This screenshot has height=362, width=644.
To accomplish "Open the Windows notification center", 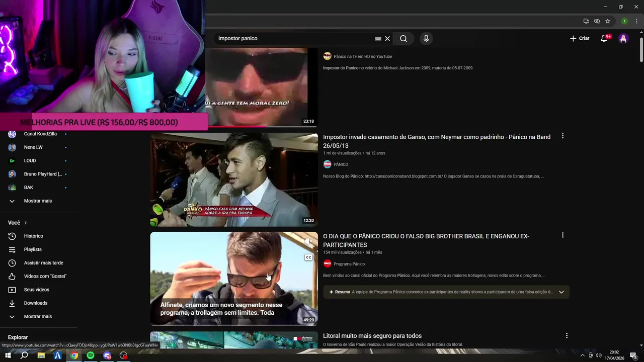I will (634, 355).
